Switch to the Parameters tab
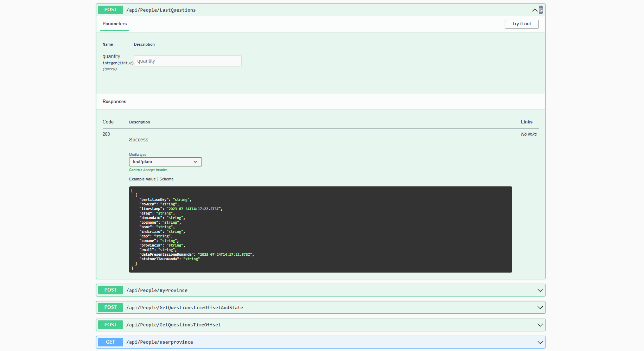 (x=114, y=24)
